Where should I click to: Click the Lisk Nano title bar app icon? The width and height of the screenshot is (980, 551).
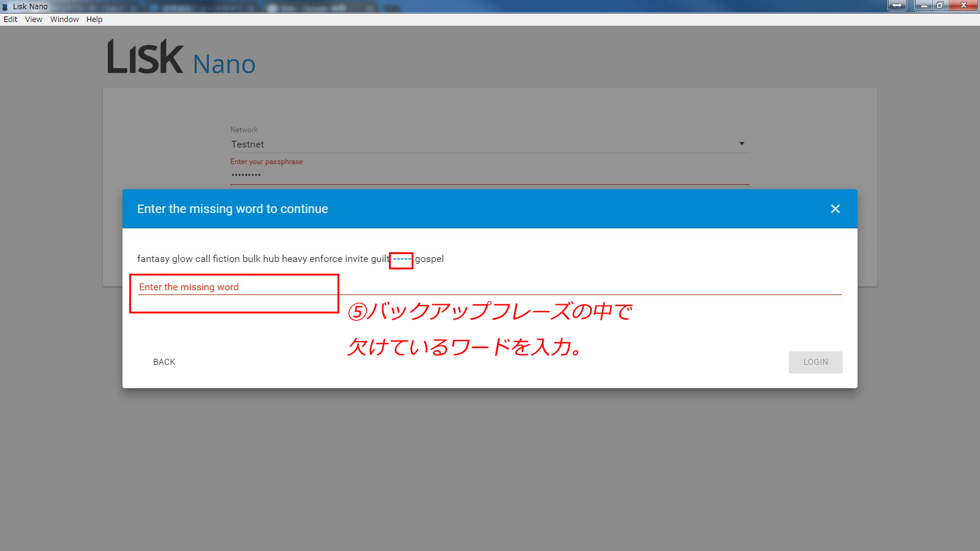pos(6,7)
